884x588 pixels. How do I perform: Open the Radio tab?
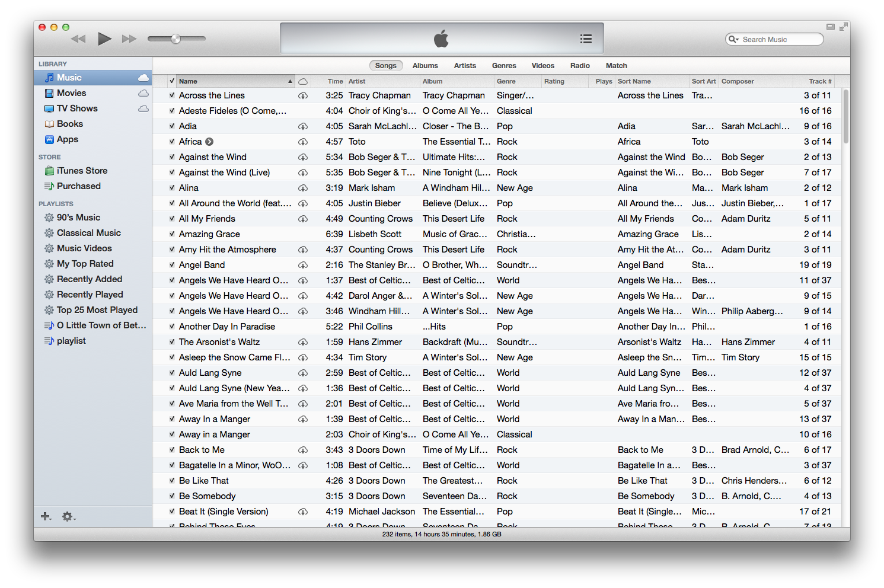(580, 66)
